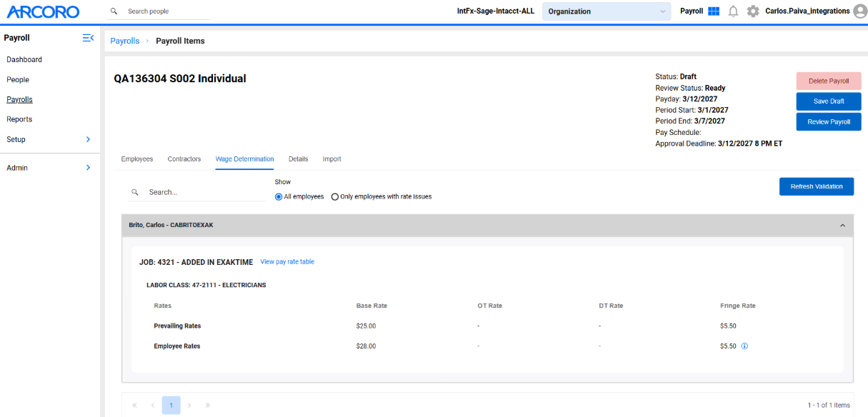Switch to the Contractors tab
This screenshot has height=417, width=868.
184,159
